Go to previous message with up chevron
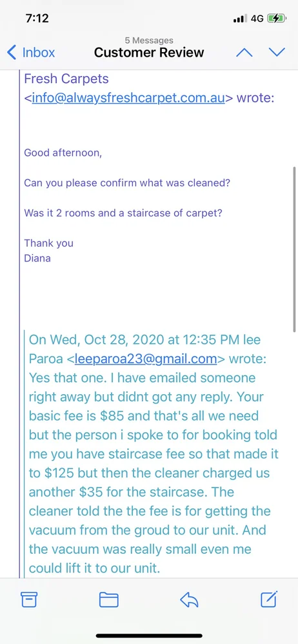This screenshot has height=644, width=298. (244, 52)
